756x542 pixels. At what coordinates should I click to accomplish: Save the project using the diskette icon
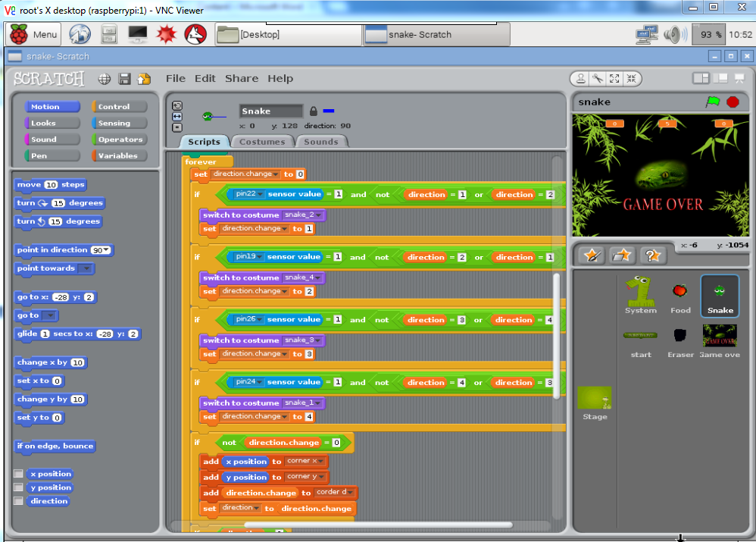pos(123,78)
